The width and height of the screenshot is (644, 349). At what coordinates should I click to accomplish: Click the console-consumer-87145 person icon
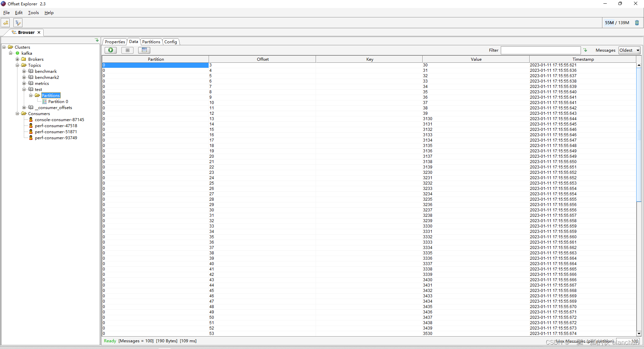click(31, 120)
